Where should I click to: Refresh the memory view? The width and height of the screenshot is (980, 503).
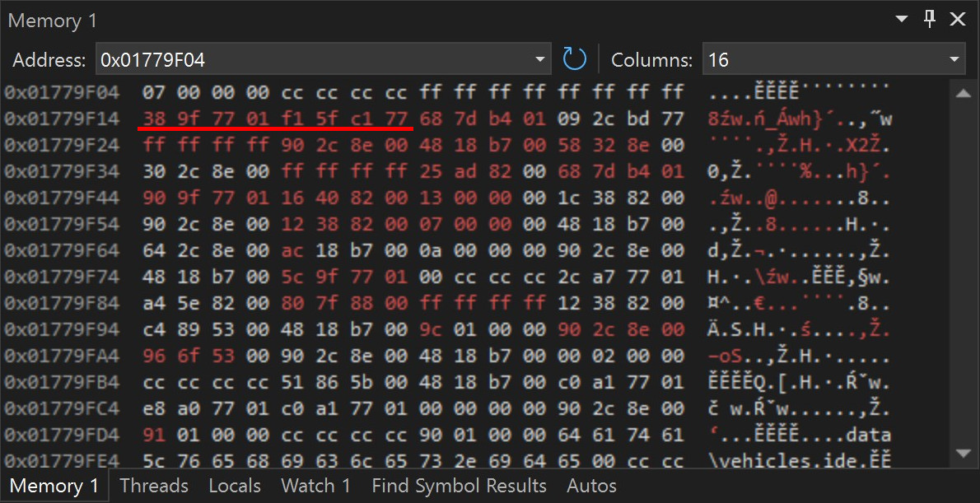point(574,58)
